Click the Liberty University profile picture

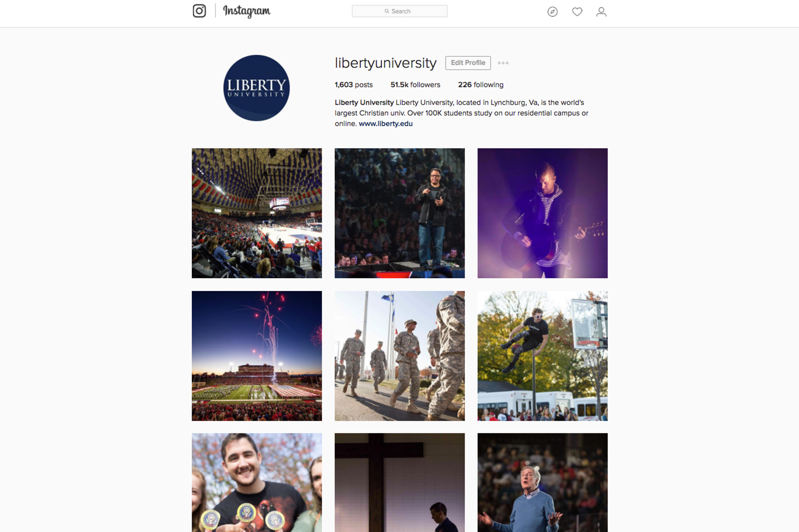pos(257,88)
